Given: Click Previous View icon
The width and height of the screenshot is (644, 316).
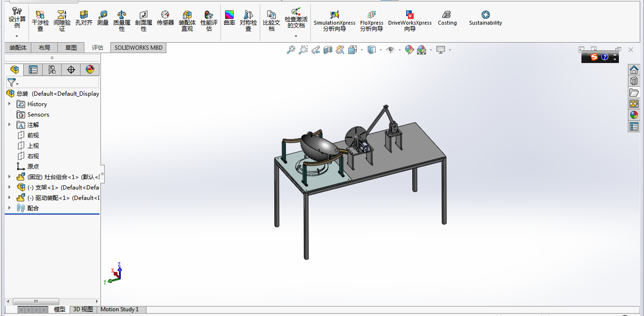Looking at the screenshot, I should coord(316,50).
